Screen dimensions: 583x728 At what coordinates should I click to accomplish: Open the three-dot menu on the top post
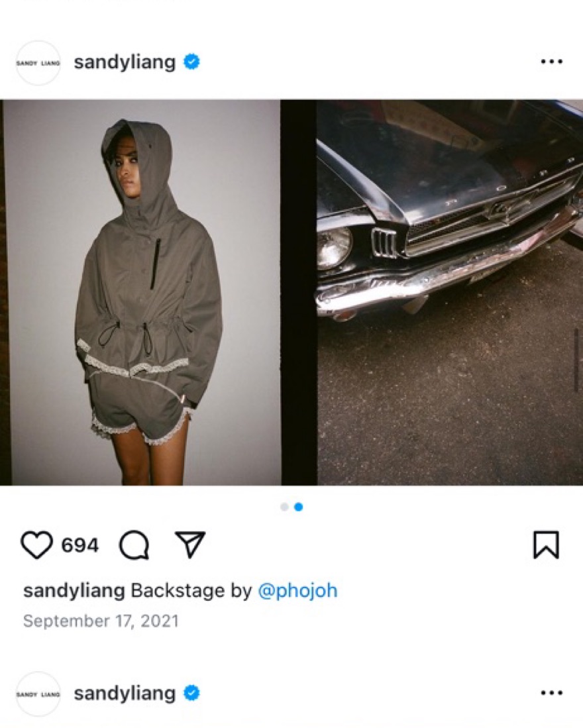(552, 62)
